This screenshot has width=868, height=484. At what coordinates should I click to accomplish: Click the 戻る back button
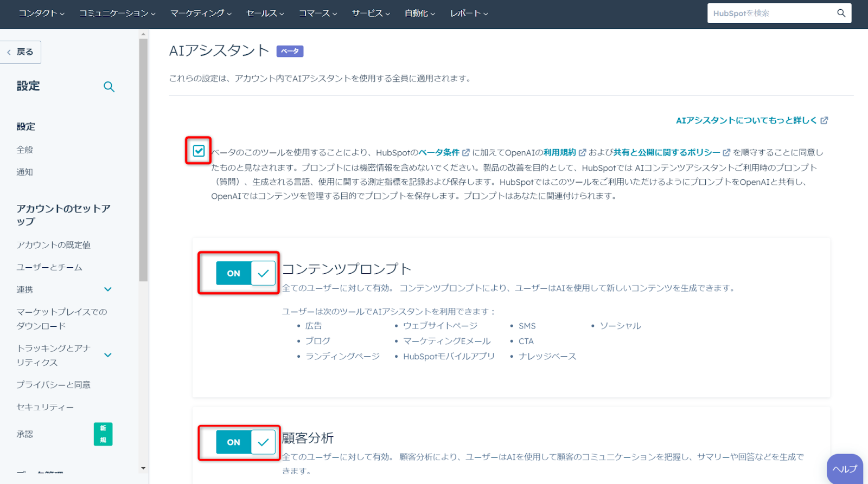point(20,52)
